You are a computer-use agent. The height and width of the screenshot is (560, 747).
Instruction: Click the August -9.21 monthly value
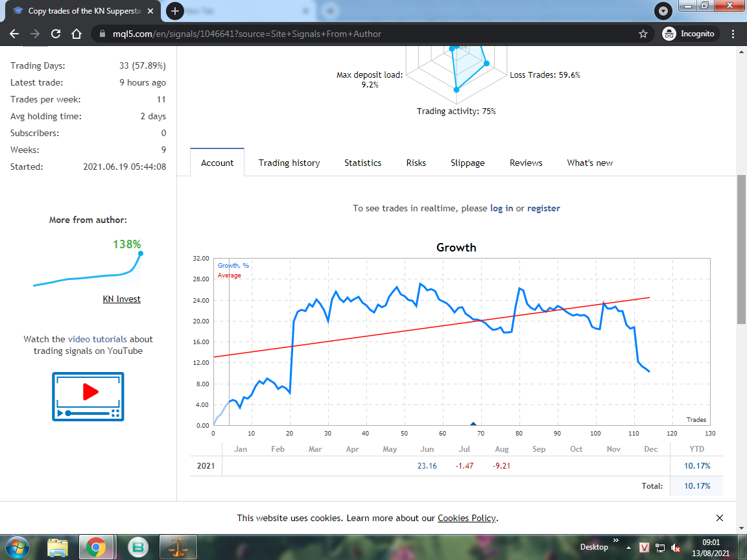coord(501,466)
